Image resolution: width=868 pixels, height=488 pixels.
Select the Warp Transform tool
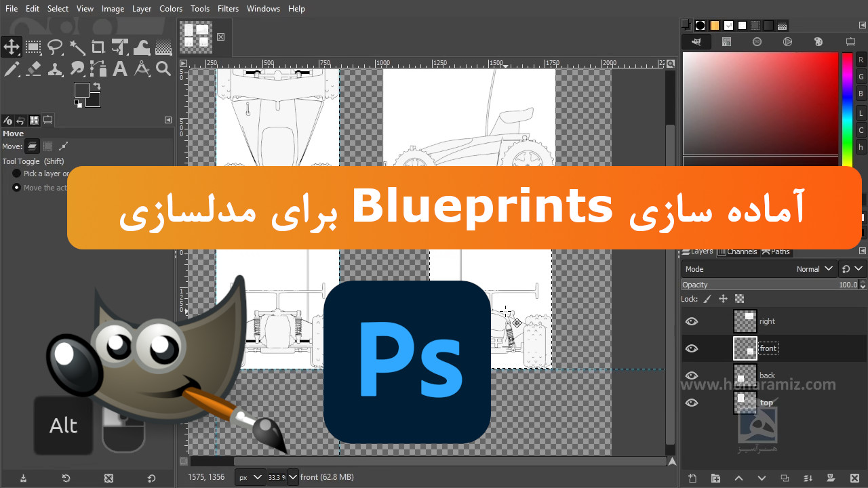(142, 47)
